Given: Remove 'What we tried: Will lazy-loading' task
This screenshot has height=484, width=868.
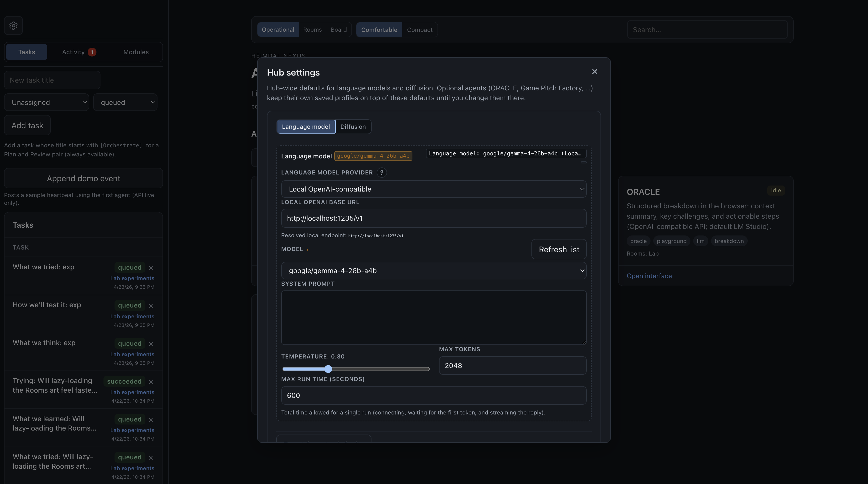Looking at the screenshot, I should point(151,458).
